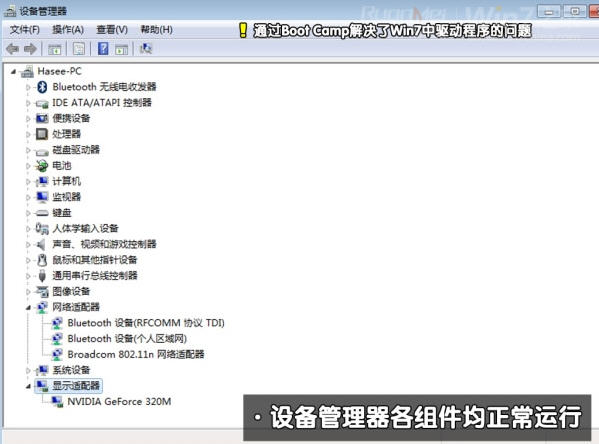Expand the 监视器 node
This screenshot has width=599, height=444.
pyautogui.click(x=28, y=197)
